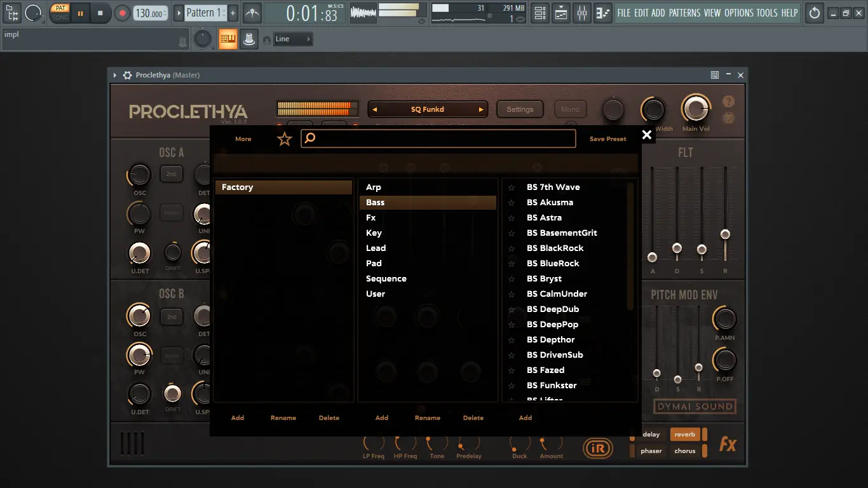Image resolution: width=868 pixels, height=488 pixels.
Task: Switch to PAT pattern mode
Action: pyautogui.click(x=60, y=8)
